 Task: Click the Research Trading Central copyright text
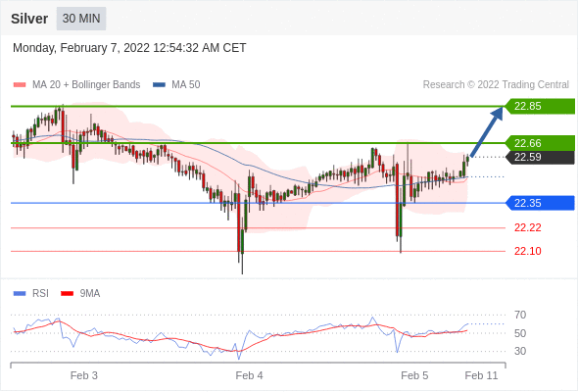[496, 85]
